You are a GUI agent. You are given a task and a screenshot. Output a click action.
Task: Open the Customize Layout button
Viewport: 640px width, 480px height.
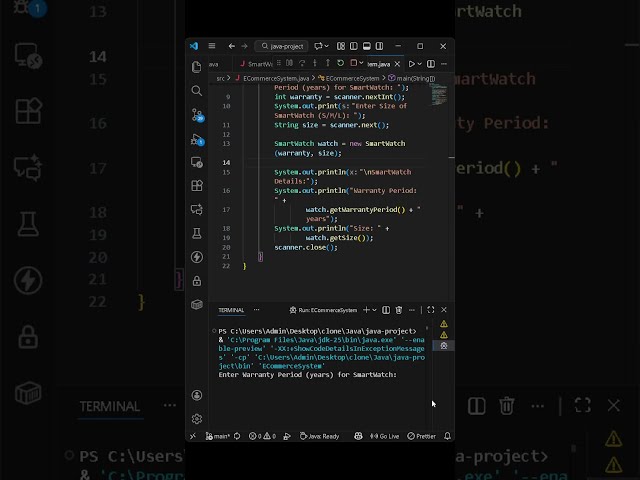point(340,46)
